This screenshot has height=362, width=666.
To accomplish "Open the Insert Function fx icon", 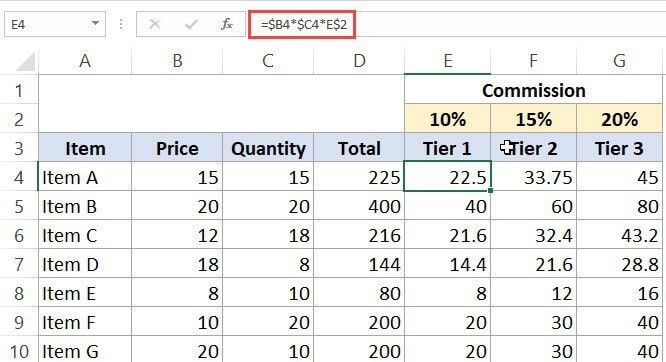I will click(x=227, y=25).
